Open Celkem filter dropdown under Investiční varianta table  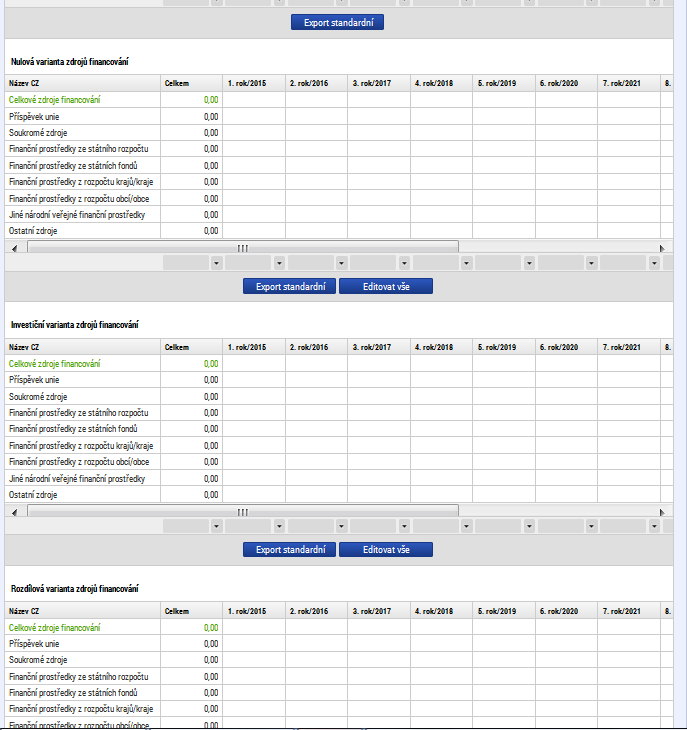pos(216,527)
